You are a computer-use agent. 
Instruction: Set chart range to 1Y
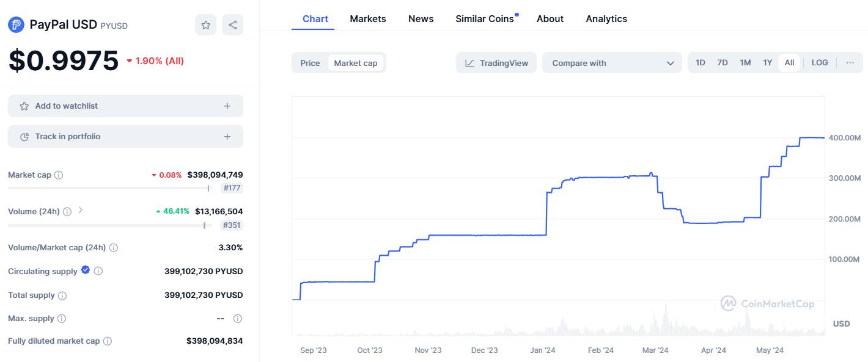click(768, 63)
